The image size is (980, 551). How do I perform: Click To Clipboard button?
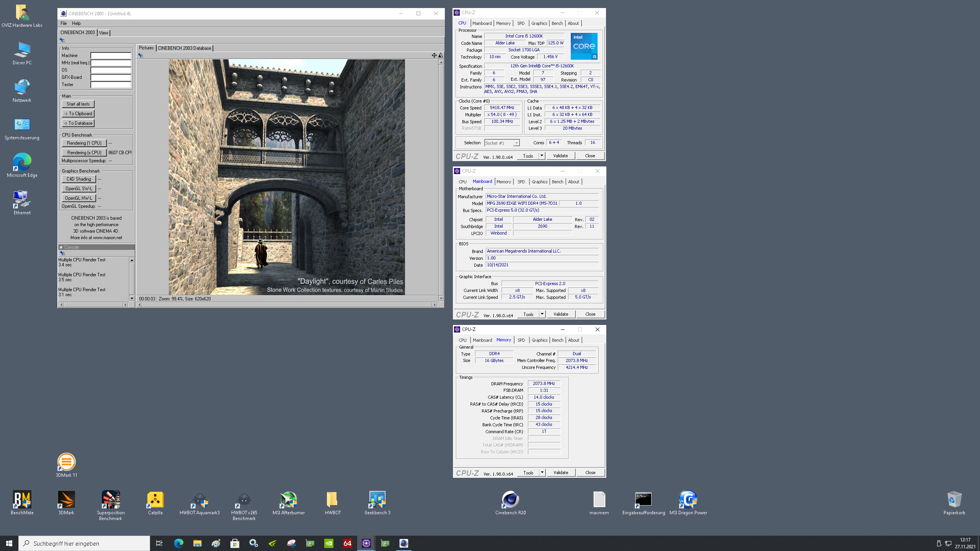point(78,114)
